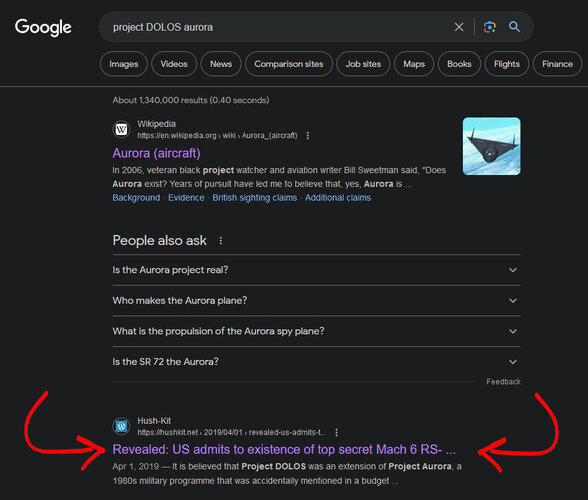
Task: Expand the Aurora spy plane propulsion question
Action: [316, 331]
